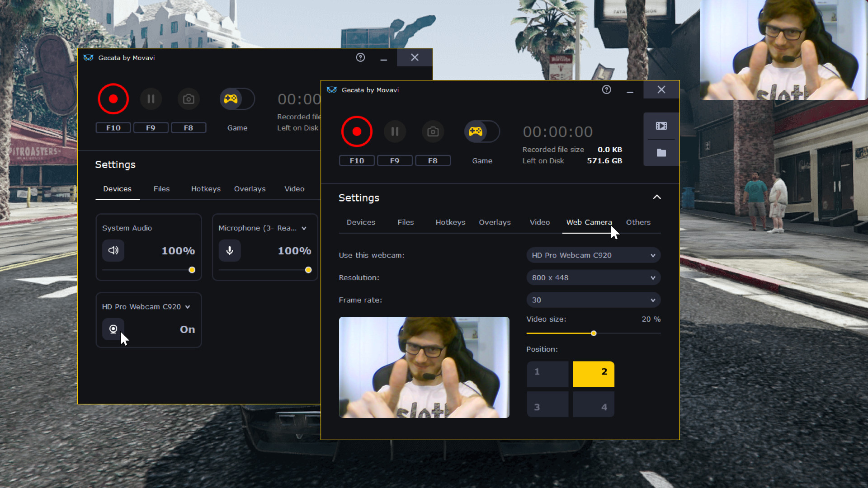
Task: Click the Microphone input icon
Action: [x=230, y=250]
